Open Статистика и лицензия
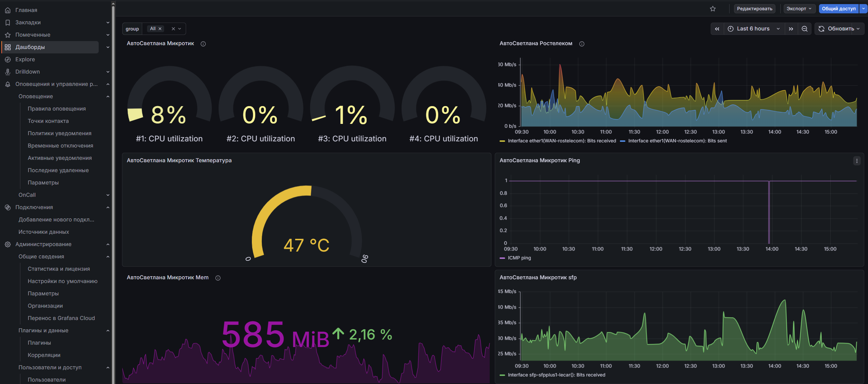Image resolution: width=868 pixels, height=384 pixels. pos(59,269)
